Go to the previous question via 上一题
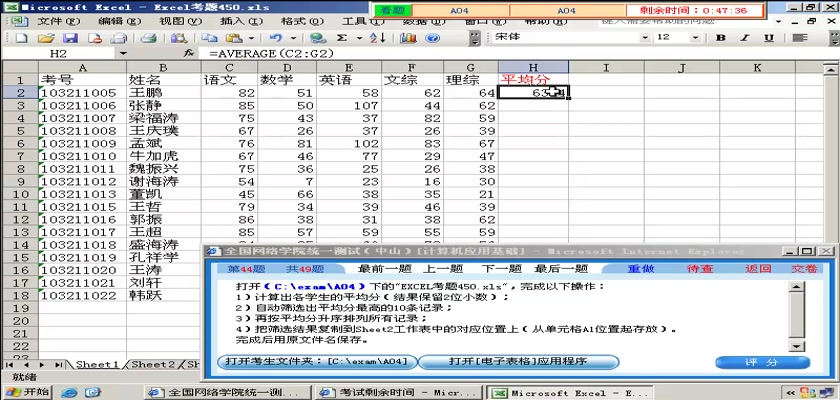 point(442,269)
